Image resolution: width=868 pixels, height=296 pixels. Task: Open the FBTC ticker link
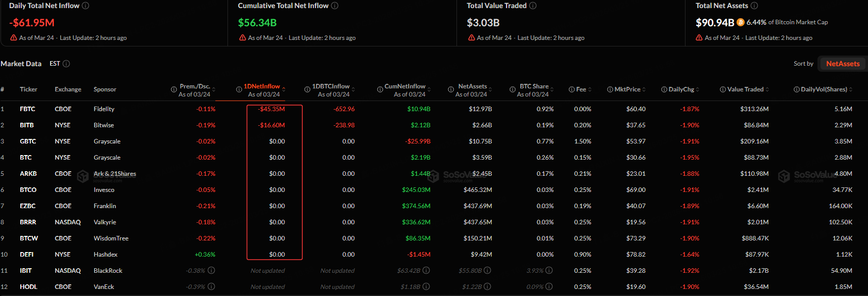click(x=27, y=109)
